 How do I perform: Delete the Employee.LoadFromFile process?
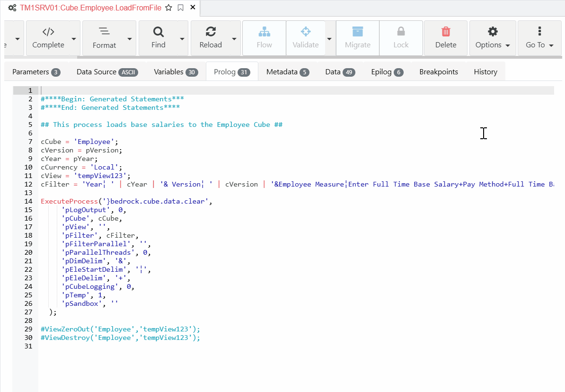click(445, 38)
